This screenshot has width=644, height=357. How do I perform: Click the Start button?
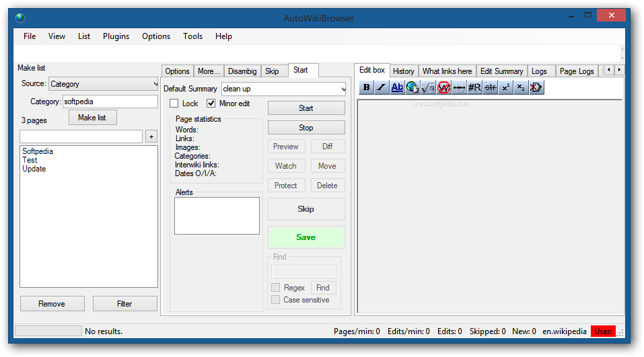[306, 108]
